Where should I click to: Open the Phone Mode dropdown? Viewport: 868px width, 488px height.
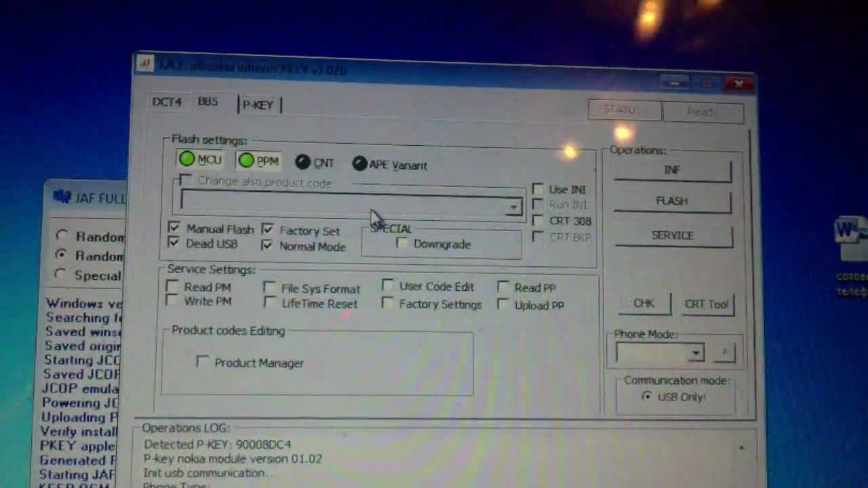tap(696, 352)
